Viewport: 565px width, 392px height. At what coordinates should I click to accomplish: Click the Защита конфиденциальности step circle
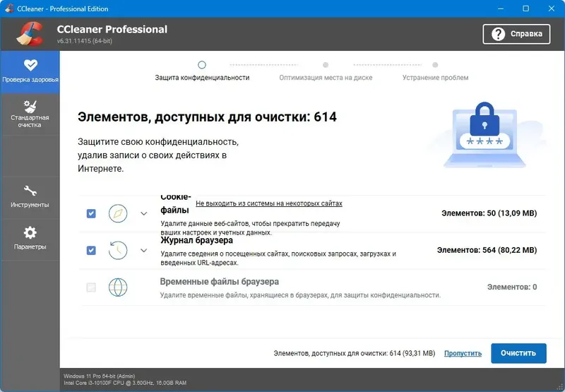click(x=202, y=65)
